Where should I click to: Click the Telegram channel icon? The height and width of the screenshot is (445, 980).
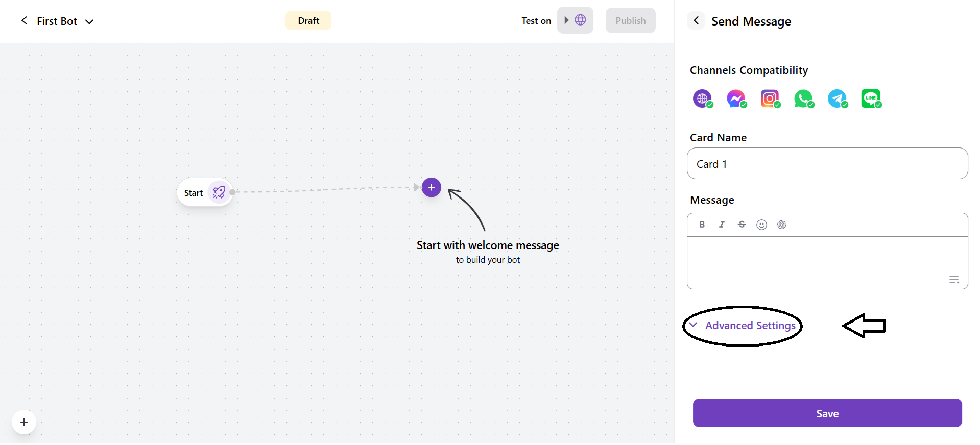pyautogui.click(x=837, y=98)
